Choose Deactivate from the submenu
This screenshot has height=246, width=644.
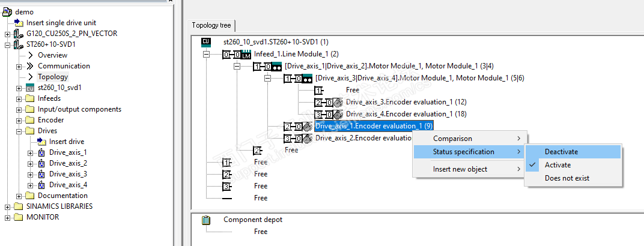pos(574,152)
